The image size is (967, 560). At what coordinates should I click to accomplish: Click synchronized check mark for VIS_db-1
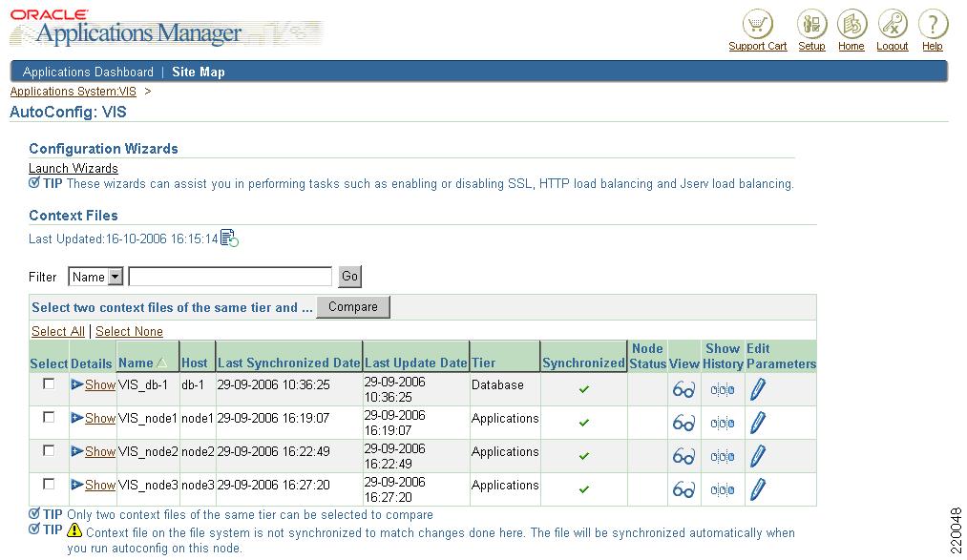point(584,389)
